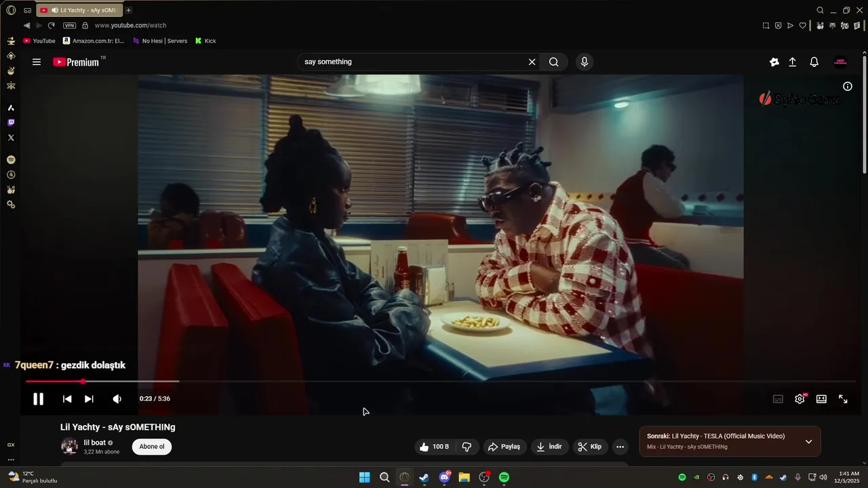Click the page vertical scrollbar
This screenshot has height=488, width=868.
tap(865, 115)
